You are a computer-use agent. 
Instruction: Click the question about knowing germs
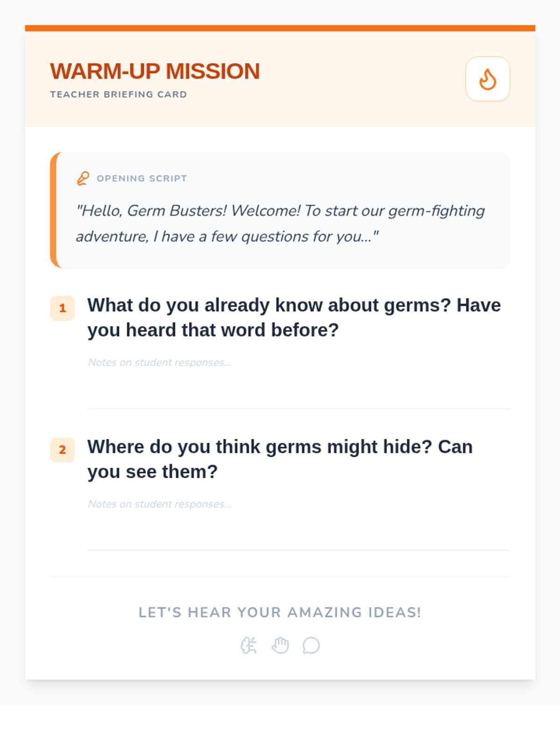tap(294, 317)
